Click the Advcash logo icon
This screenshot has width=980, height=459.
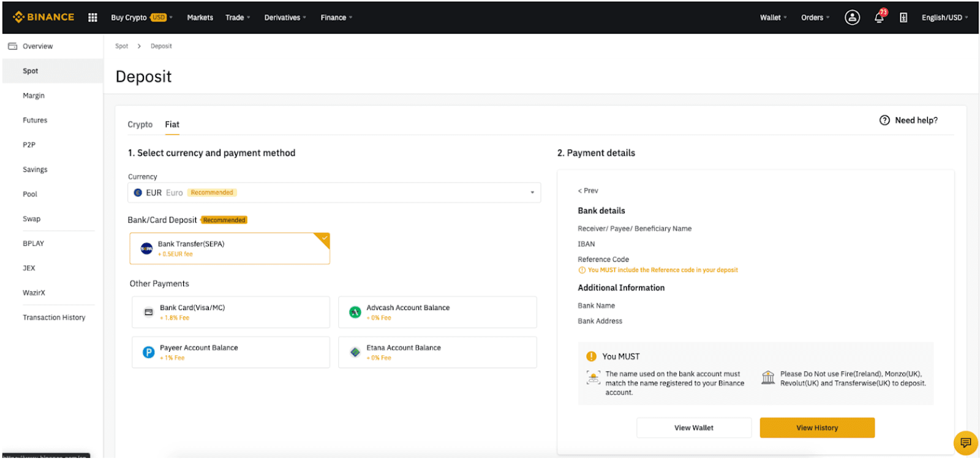point(355,312)
